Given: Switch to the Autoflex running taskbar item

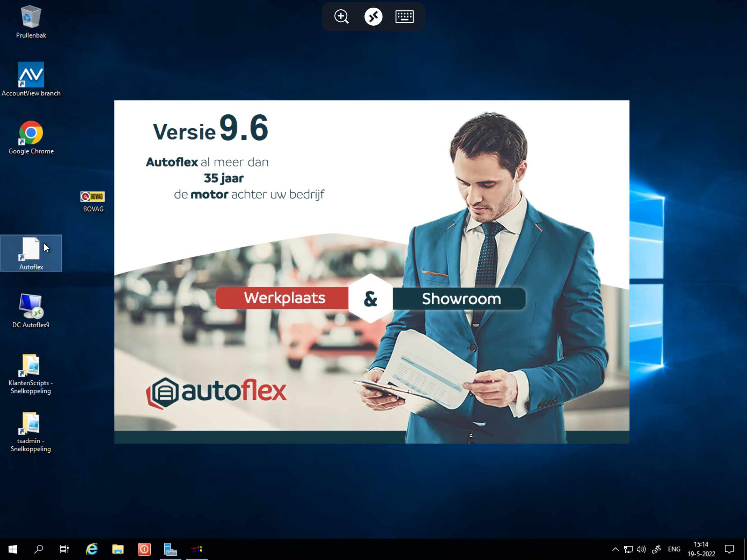Looking at the screenshot, I should [x=196, y=549].
